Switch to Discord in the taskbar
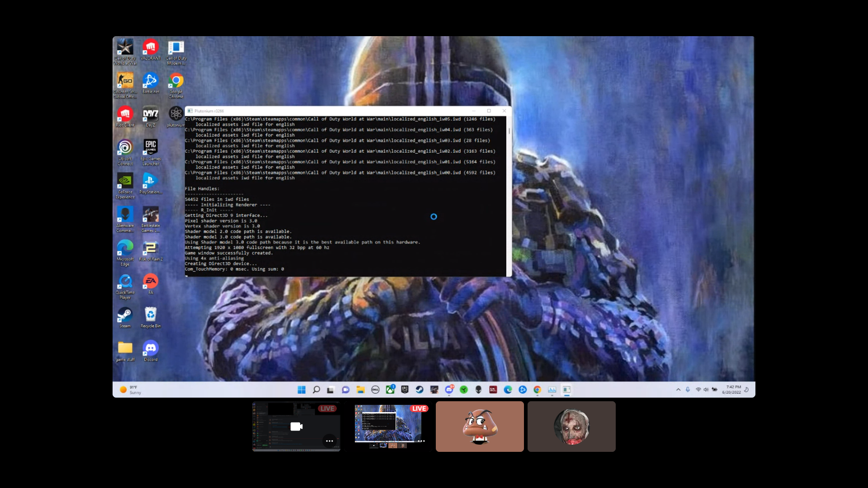Image resolution: width=868 pixels, height=488 pixels. click(x=449, y=389)
